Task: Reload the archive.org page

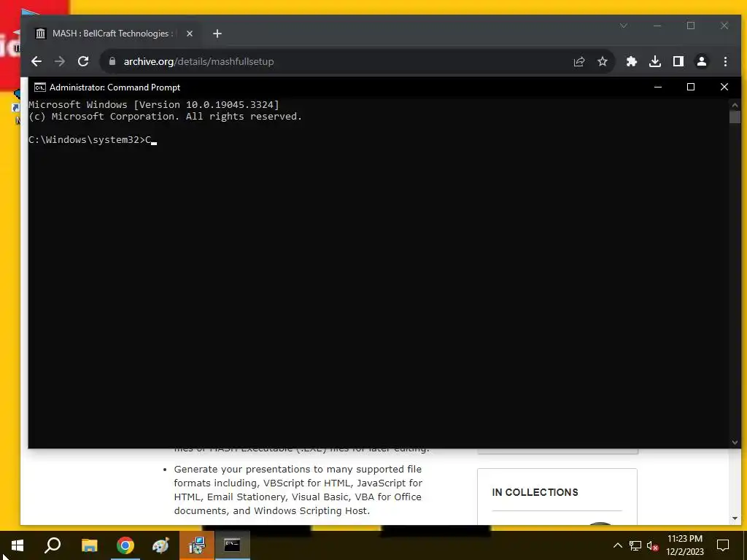Action: [83, 61]
